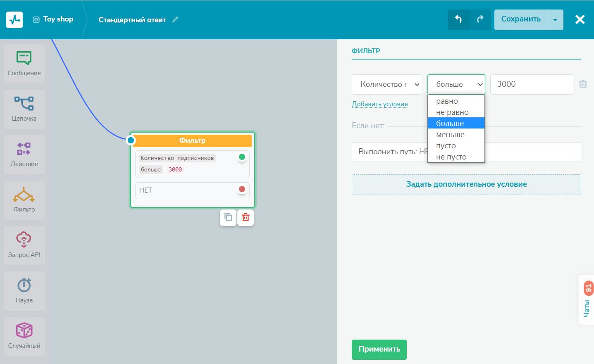Screen dimensions: 594x364
Task: Add a Действие block from sidebar
Action: click(24, 155)
